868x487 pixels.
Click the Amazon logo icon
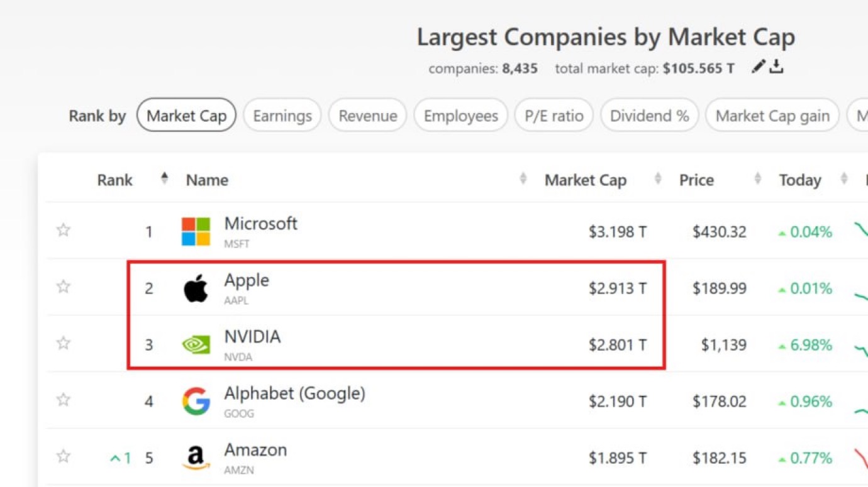pos(196,457)
